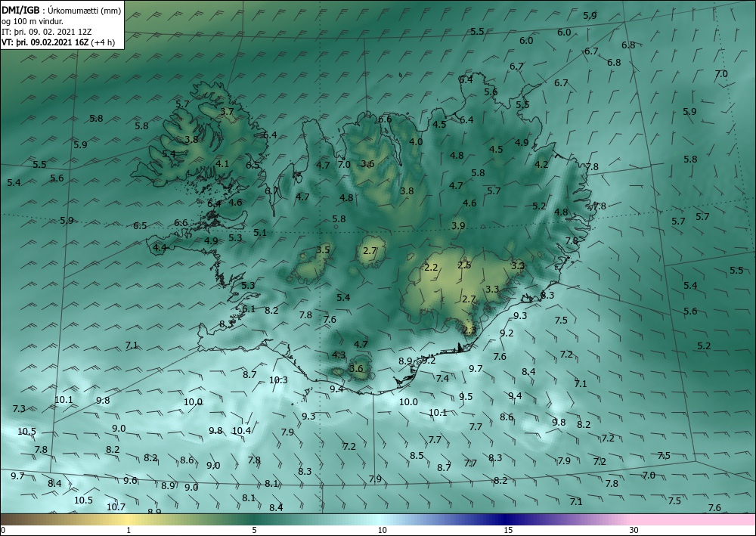Screen dimensions: 756x536
Task: Select the 'IT: þri. 09. 02. 2021 12Z' line
Action: 47,32
